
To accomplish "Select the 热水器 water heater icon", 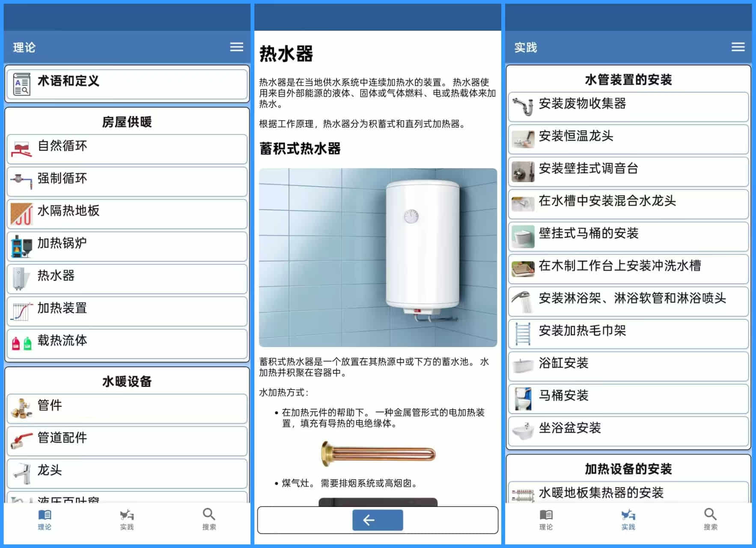I will click(x=19, y=278).
